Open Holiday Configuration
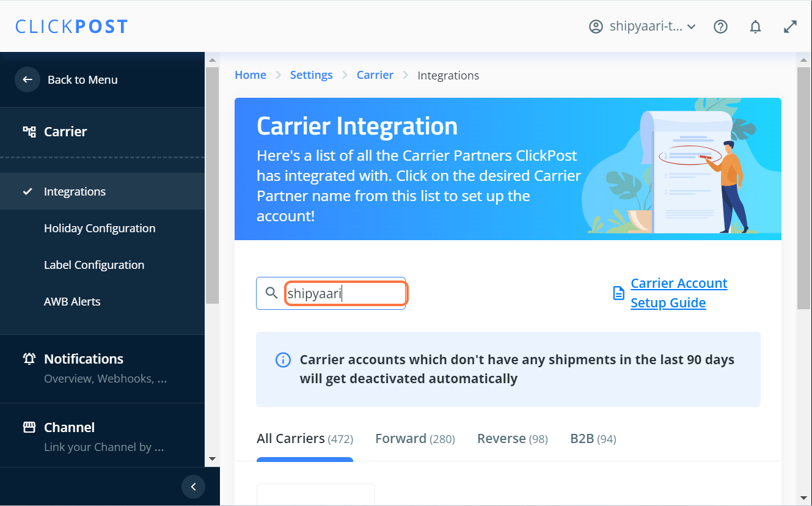Screen dimensions: 812x506 click(x=100, y=228)
